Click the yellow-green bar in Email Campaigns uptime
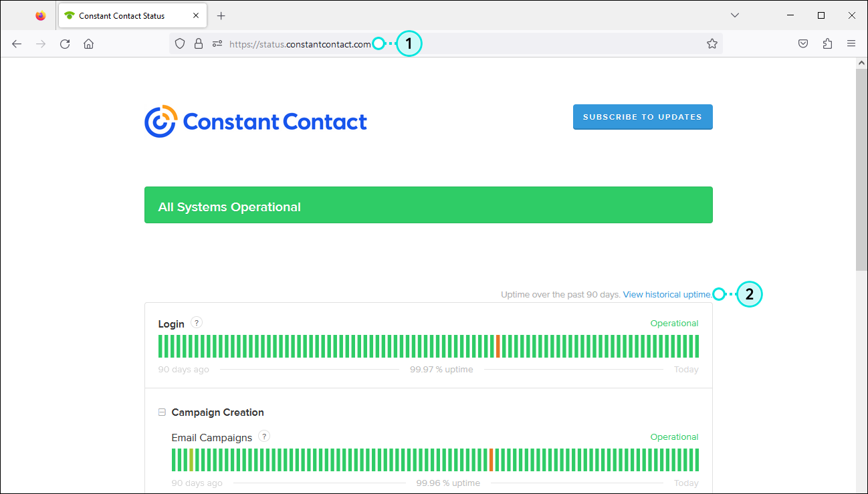The image size is (868, 494). (191, 460)
